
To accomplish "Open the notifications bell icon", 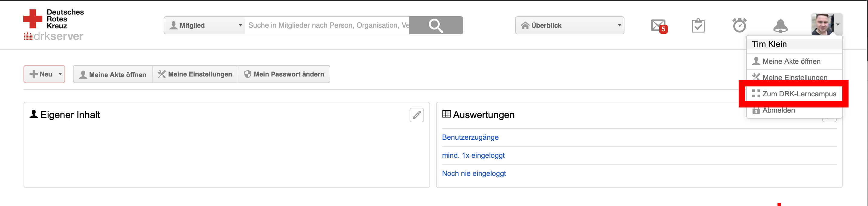I will 780,26.
